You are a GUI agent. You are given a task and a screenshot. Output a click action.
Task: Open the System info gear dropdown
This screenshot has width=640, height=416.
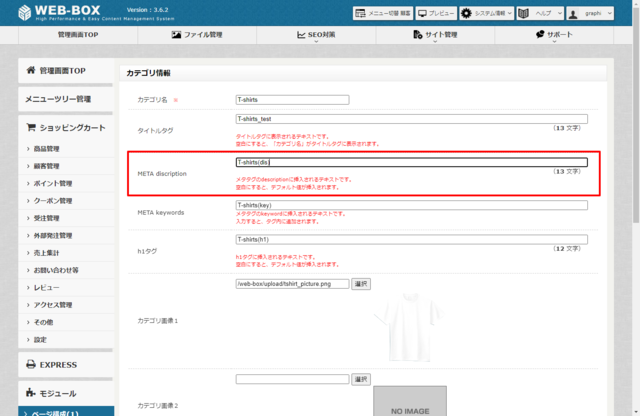pyautogui.click(x=487, y=13)
